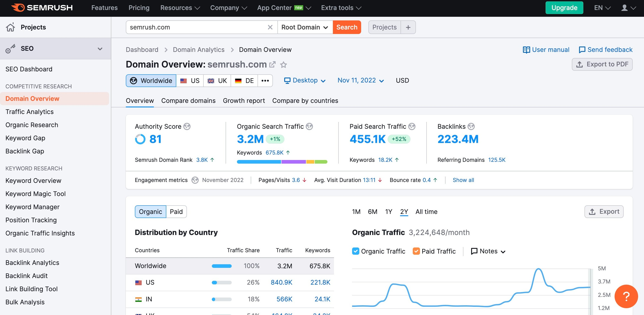644x315 pixels.
Task: Open the orange help question button
Action: pos(626,296)
